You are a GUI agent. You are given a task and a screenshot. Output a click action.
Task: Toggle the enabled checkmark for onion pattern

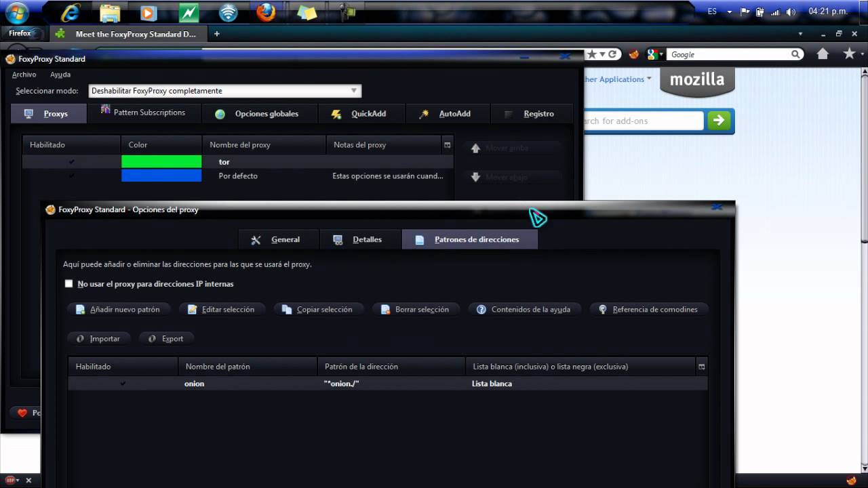123,384
